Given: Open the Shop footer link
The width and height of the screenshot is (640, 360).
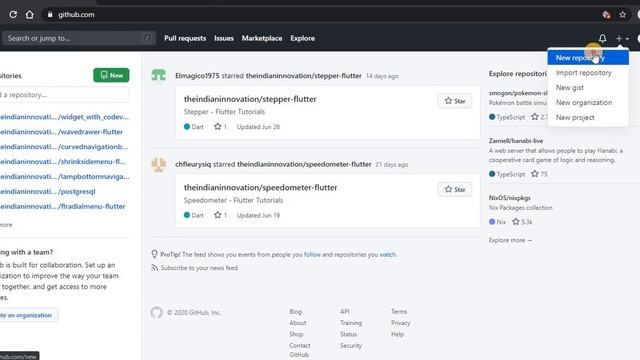Looking at the screenshot, I should [x=296, y=334].
